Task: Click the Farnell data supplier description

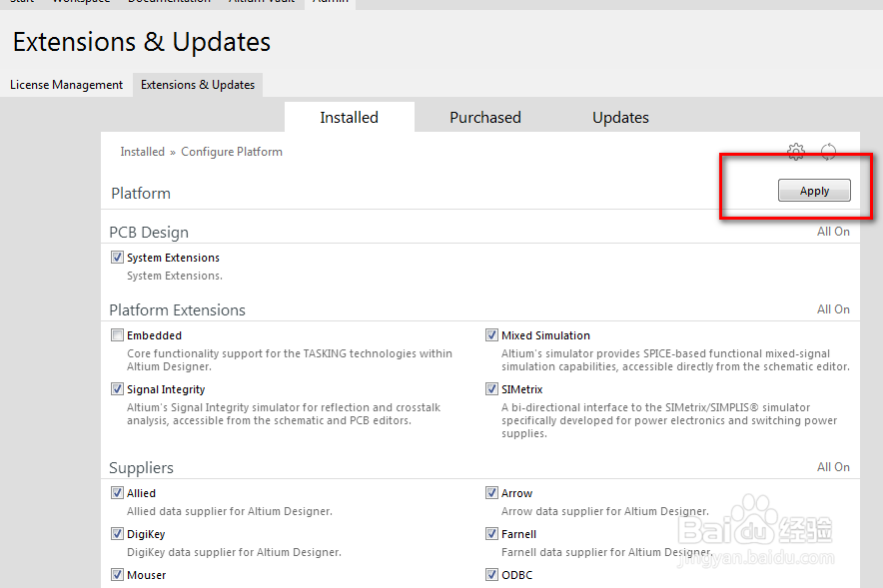Action: pos(607,552)
